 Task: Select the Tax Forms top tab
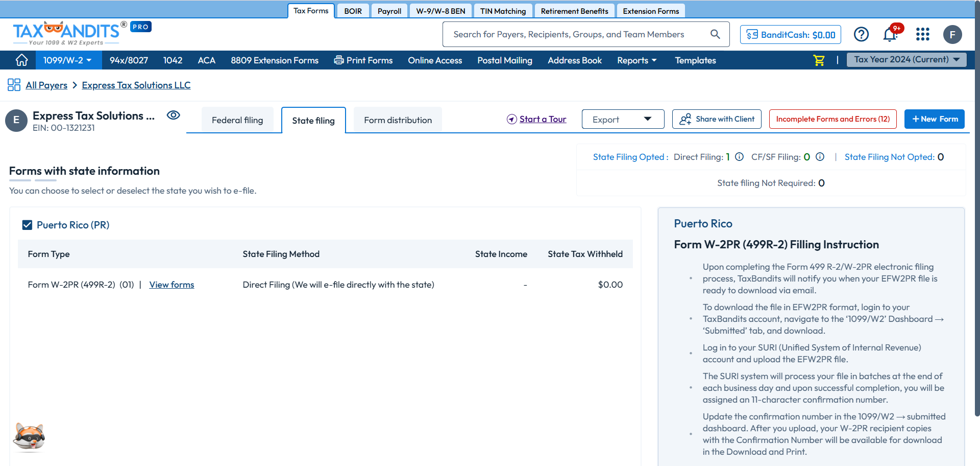[311, 11]
